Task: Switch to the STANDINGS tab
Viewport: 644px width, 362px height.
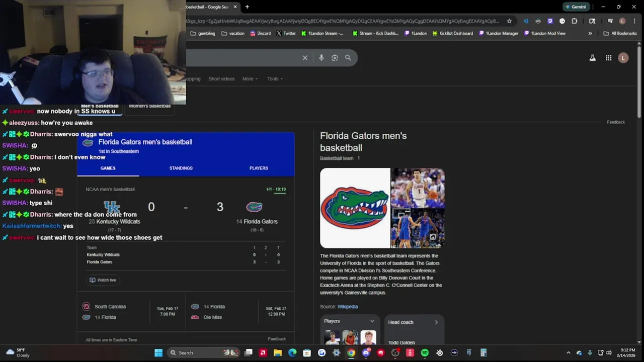Action: pos(181,168)
